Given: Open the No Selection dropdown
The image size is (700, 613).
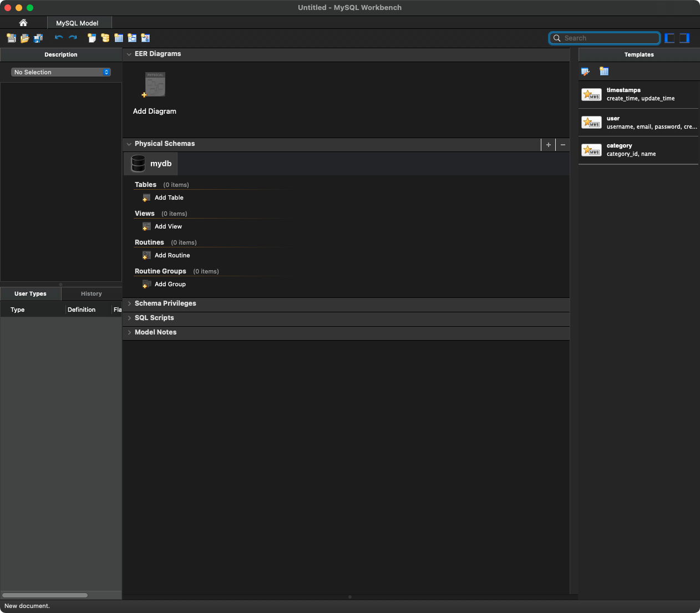Looking at the screenshot, I should pos(61,72).
